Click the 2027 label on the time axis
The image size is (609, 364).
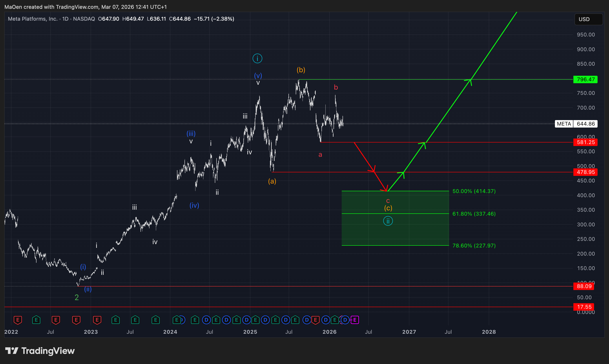[x=409, y=332]
